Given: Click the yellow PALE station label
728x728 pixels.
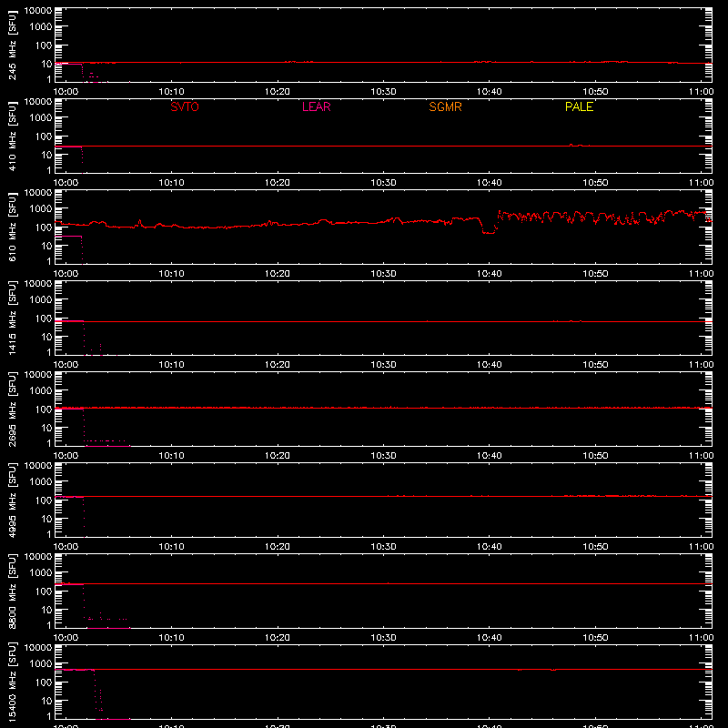Looking at the screenshot, I should coord(579,106).
